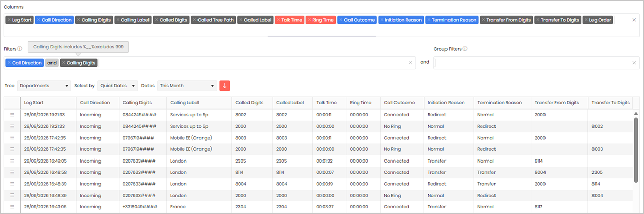Image resolution: width=644 pixels, height=214 pixels.
Task: Click Transfer From Digits value 8117
Action: click(540, 207)
